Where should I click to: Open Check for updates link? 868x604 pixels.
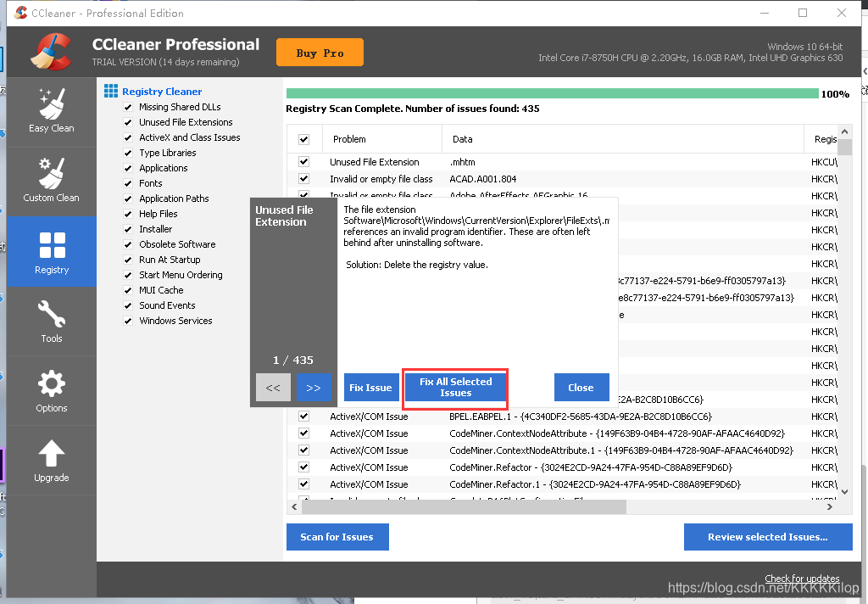(802, 579)
